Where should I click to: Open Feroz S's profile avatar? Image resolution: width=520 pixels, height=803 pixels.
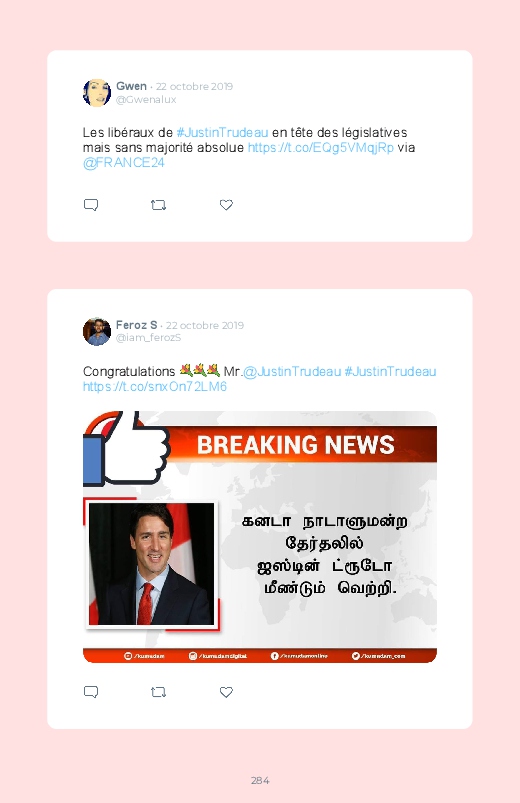(x=97, y=331)
